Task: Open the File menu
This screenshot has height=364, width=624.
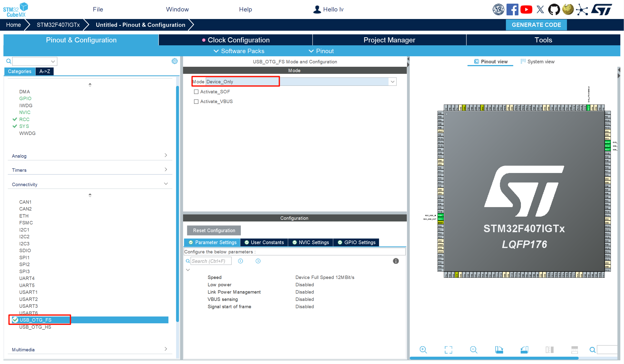Action: (98, 10)
